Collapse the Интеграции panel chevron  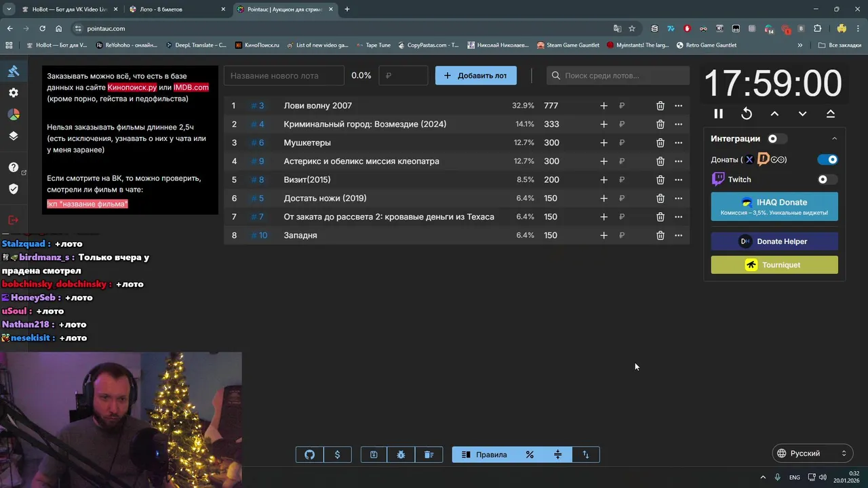835,139
